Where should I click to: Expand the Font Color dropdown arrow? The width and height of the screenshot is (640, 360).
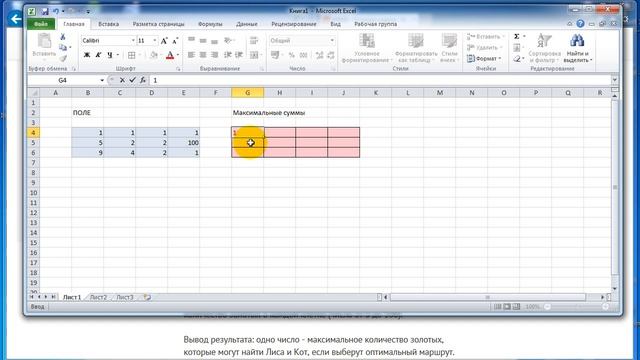pos(178,55)
